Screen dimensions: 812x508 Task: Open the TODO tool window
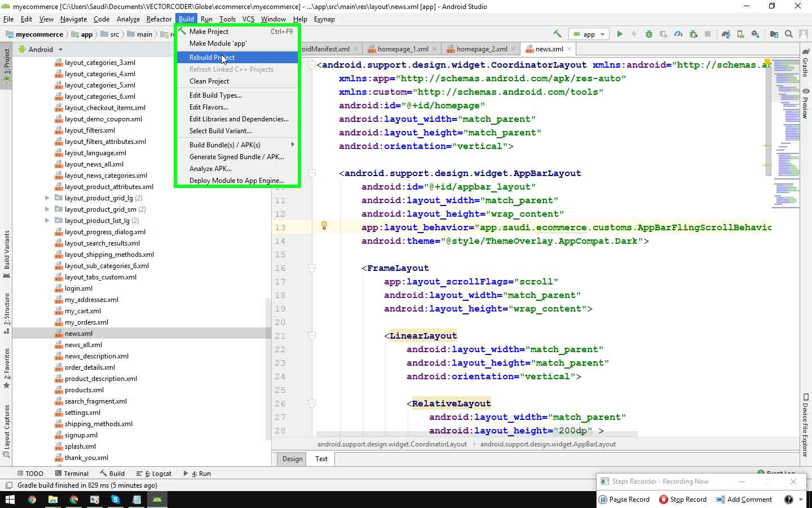pyautogui.click(x=30, y=474)
